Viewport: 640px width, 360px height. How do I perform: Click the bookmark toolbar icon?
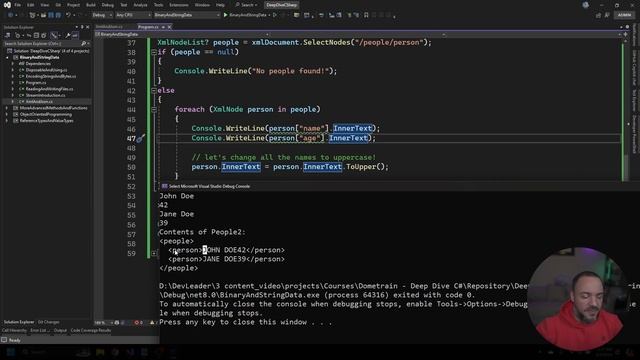coord(366,15)
